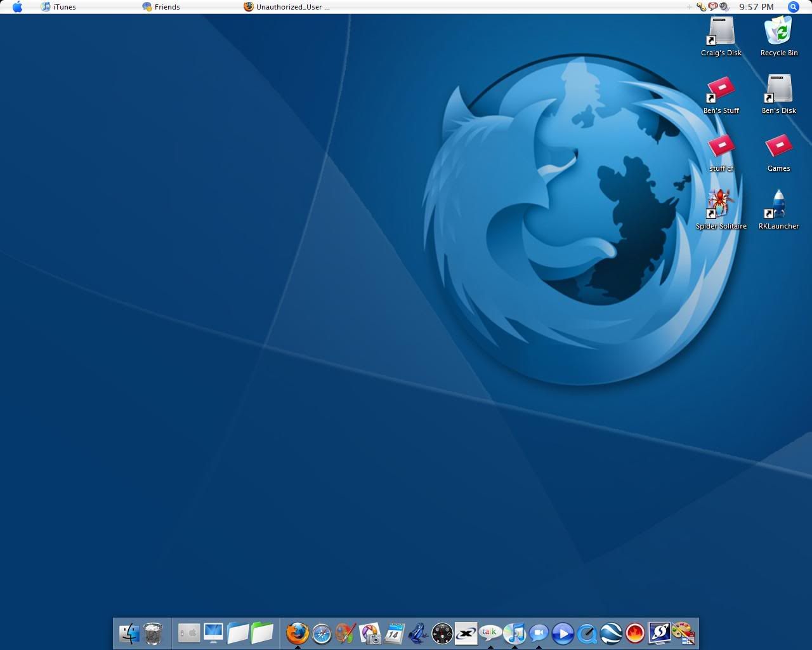Launch QuickTime Player from dock
The height and width of the screenshot is (650, 812).
(587, 633)
